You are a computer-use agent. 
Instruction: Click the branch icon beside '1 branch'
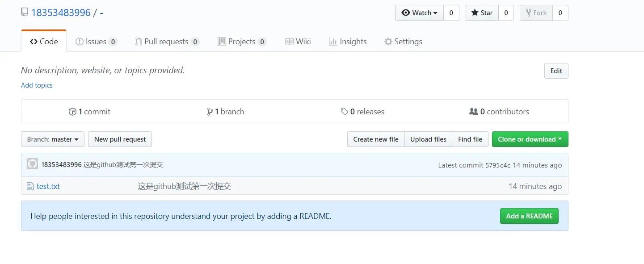coord(210,112)
